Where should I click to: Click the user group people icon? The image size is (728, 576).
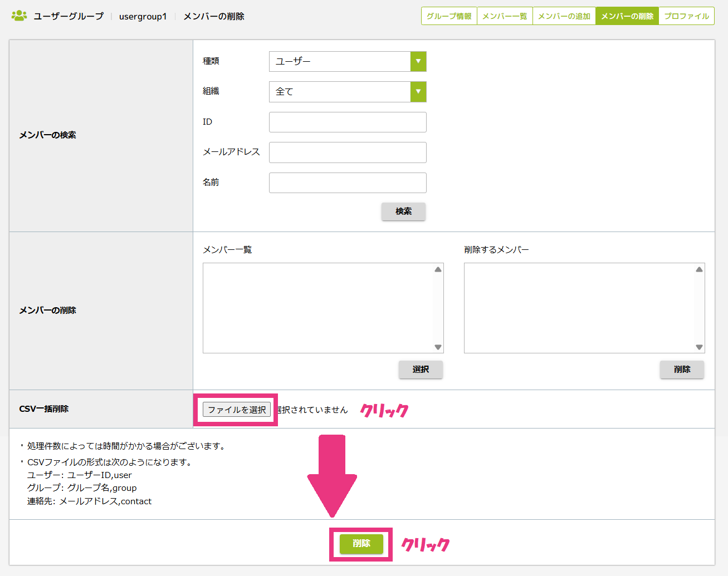(x=19, y=16)
